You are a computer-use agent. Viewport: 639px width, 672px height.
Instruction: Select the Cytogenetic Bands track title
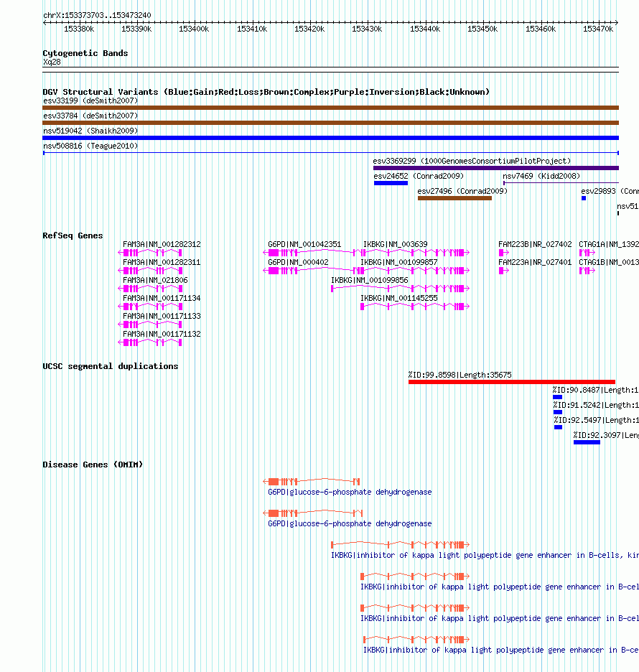pos(85,53)
